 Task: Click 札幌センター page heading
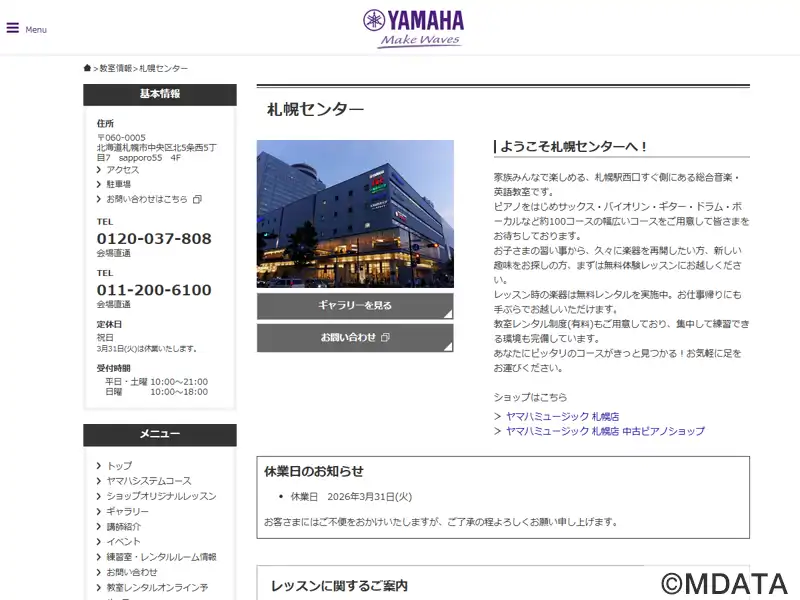click(x=315, y=109)
